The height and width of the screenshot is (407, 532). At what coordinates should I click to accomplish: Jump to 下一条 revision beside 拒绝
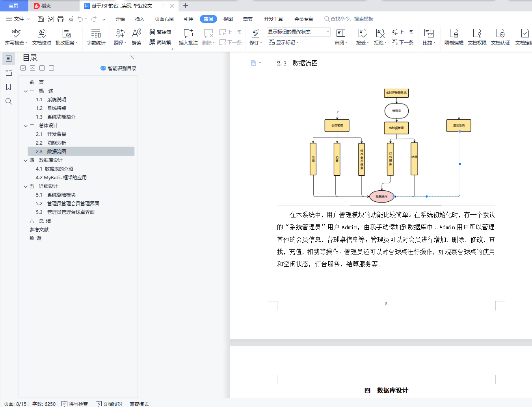402,42
